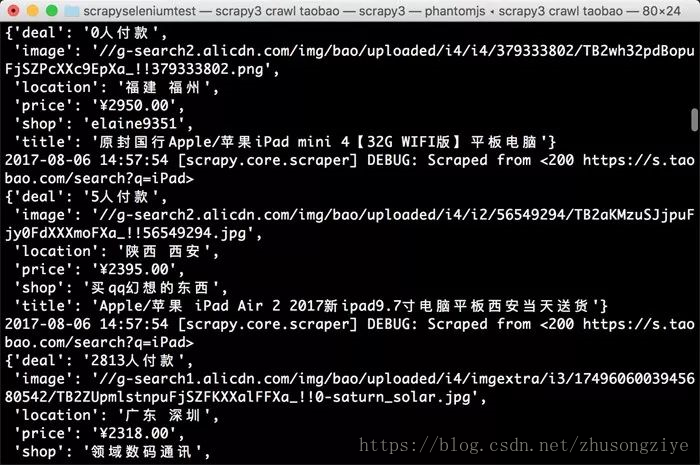The width and height of the screenshot is (700, 465).
Task: Minimize the terminal using the yellow button
Action: 33,10
